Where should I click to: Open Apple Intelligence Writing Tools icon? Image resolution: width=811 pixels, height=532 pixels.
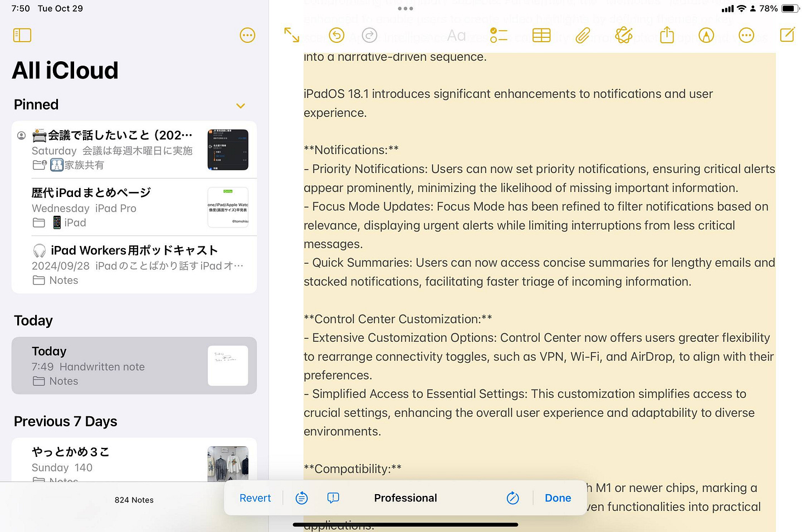click(624, 35)
